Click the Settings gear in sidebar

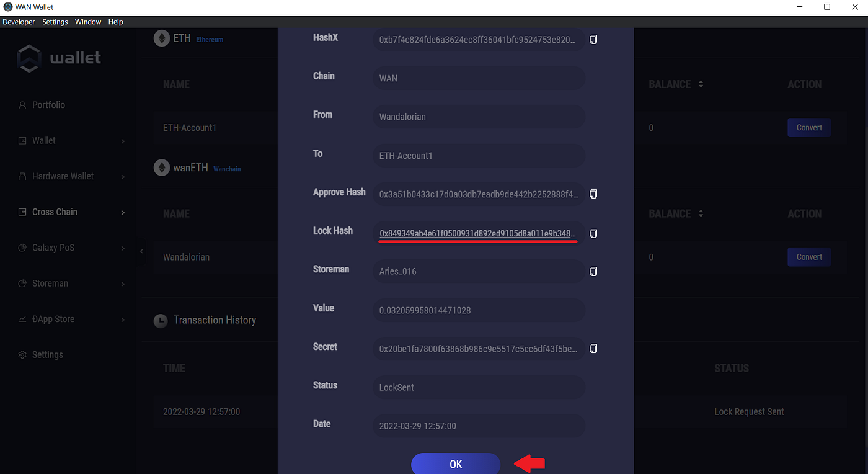(x=22, y=355)
